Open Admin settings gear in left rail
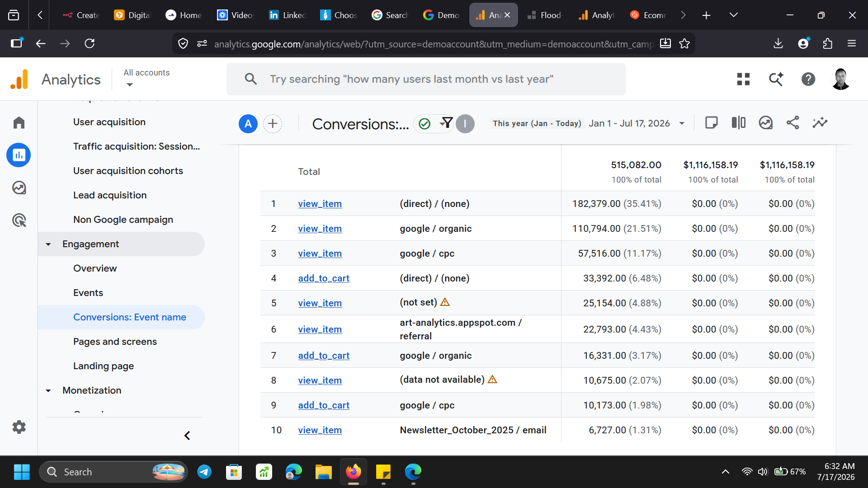This screenshot has width=868, height=488. point(19,427)
